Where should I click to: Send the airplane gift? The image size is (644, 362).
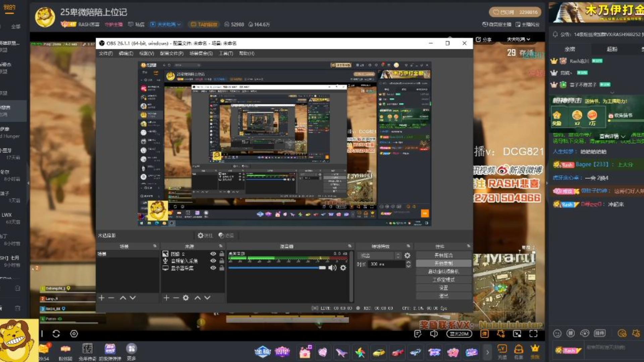[341, 352]
